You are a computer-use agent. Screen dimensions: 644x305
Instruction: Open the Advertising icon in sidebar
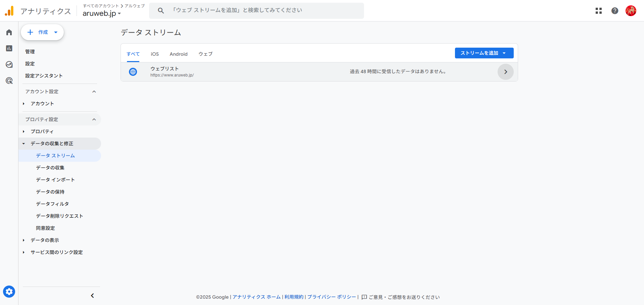[9, 81]
